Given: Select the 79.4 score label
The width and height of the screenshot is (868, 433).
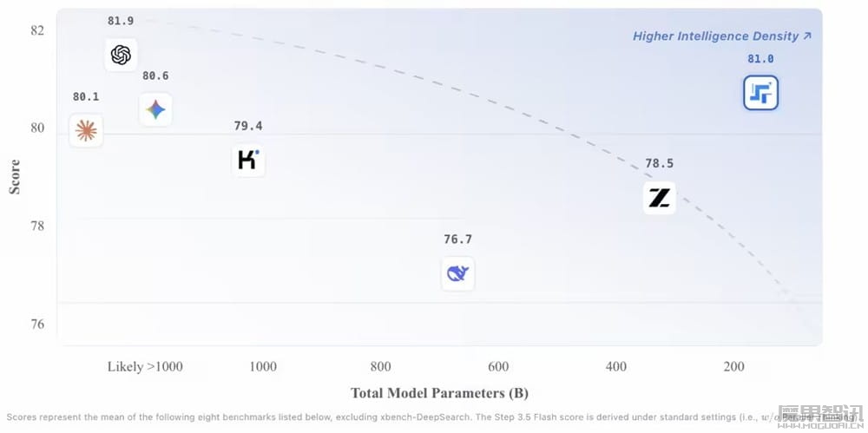Looking at the screenshot, I should [248, 126].
